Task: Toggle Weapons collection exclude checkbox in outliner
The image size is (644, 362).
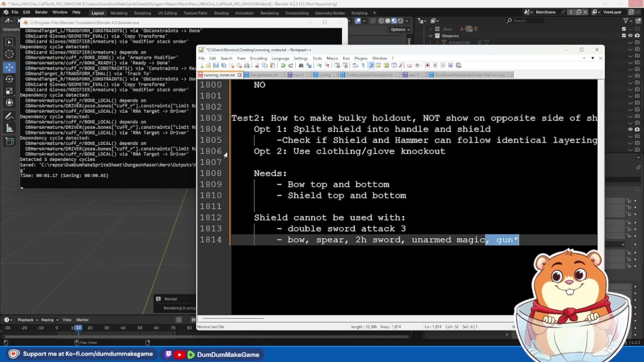Action: pyautogui.click(x=624, y=36)
